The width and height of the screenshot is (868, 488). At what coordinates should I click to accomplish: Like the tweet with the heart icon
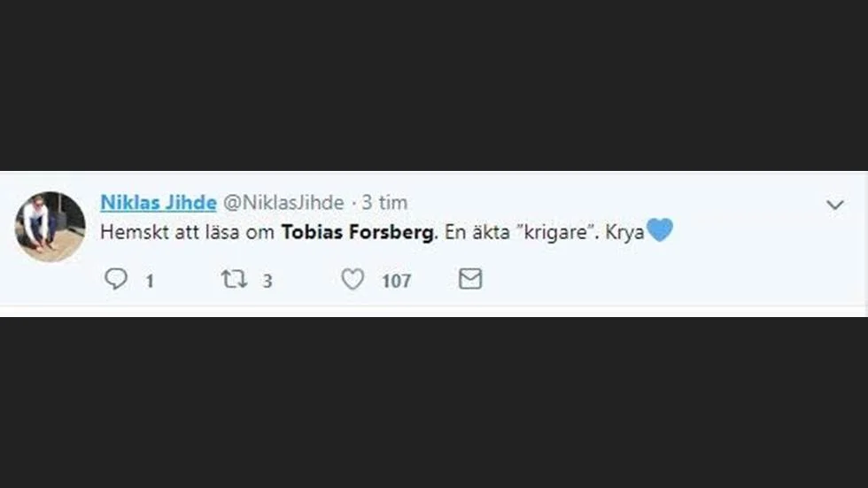pos(353,279)
